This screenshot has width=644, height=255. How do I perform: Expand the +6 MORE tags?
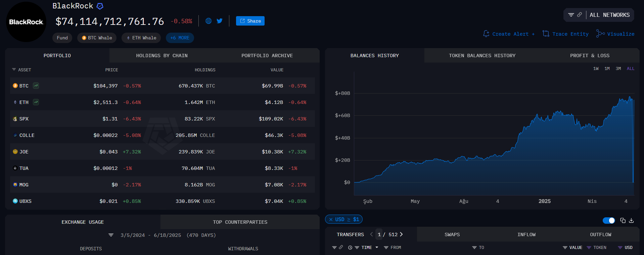pyautogui.click(x=180, y=38)
